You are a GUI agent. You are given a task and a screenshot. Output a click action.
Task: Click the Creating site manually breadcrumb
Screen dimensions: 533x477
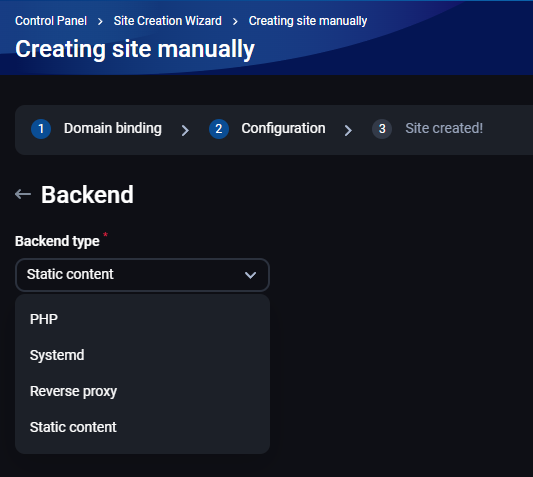point(308,21)
